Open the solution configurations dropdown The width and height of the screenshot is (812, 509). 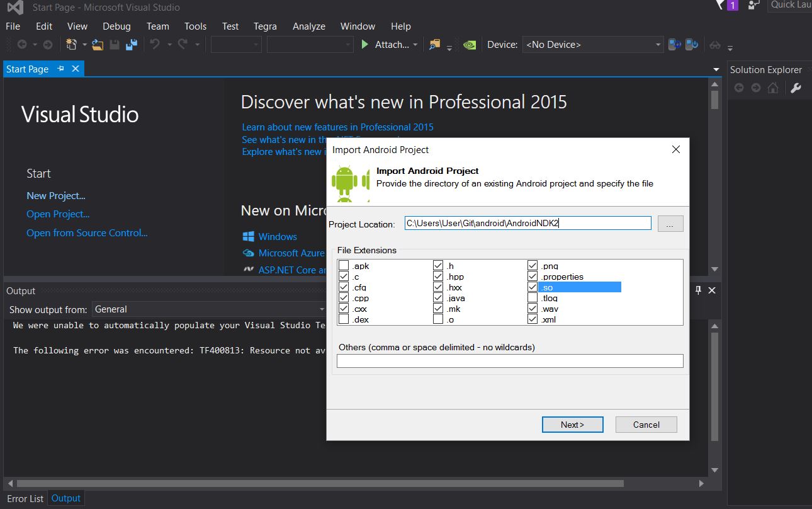click(x=236, y=45)
